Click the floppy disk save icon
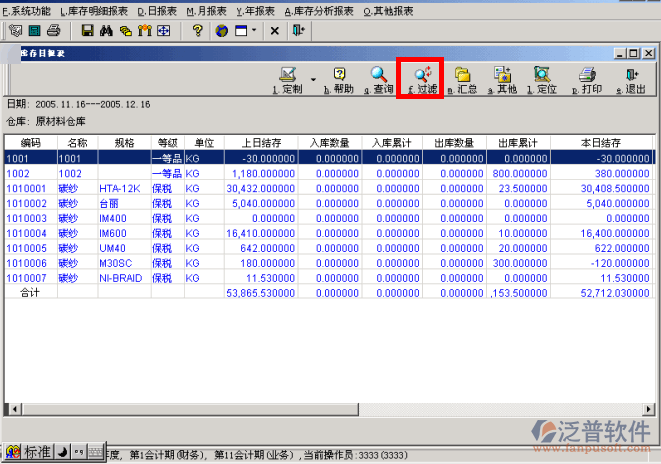 87,31
